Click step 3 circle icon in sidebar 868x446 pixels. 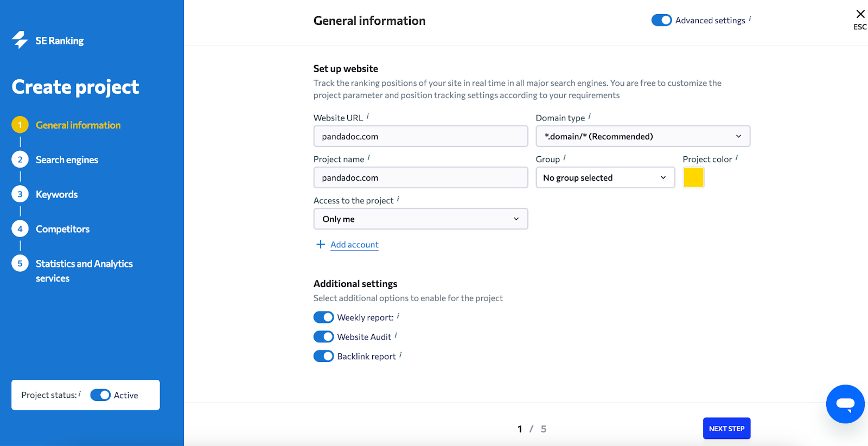20,194
